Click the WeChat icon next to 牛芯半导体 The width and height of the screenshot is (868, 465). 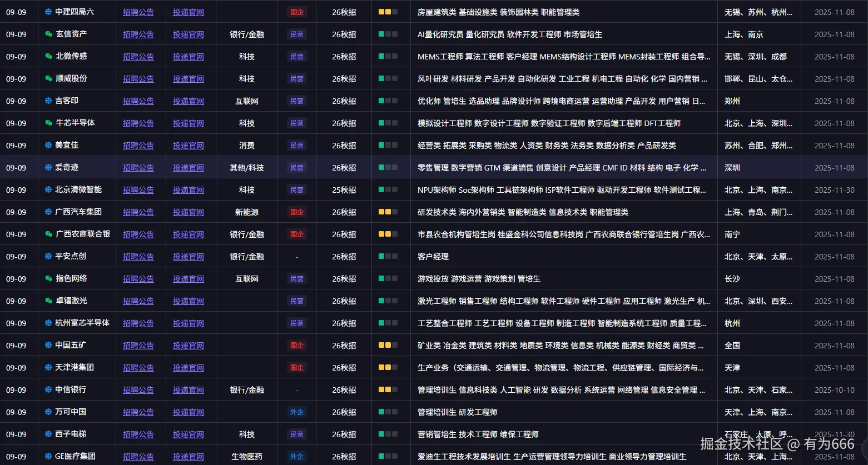[47, 123]
